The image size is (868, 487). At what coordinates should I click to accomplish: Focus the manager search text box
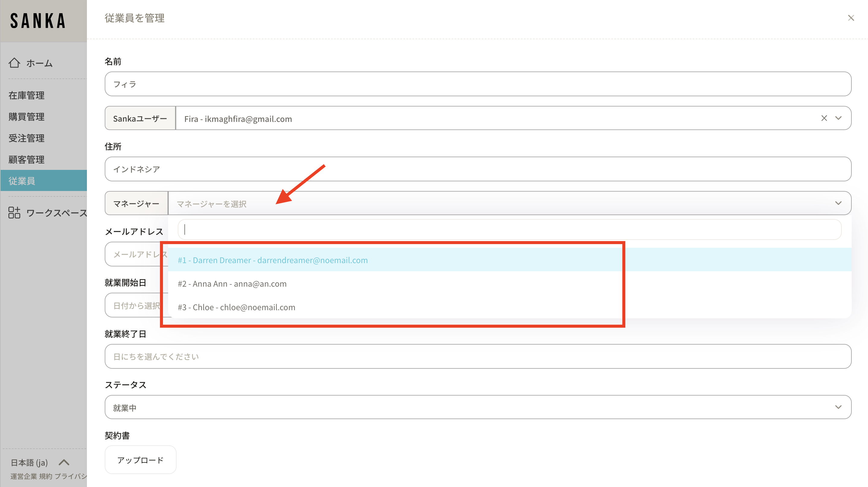click(x=509, y=230)
